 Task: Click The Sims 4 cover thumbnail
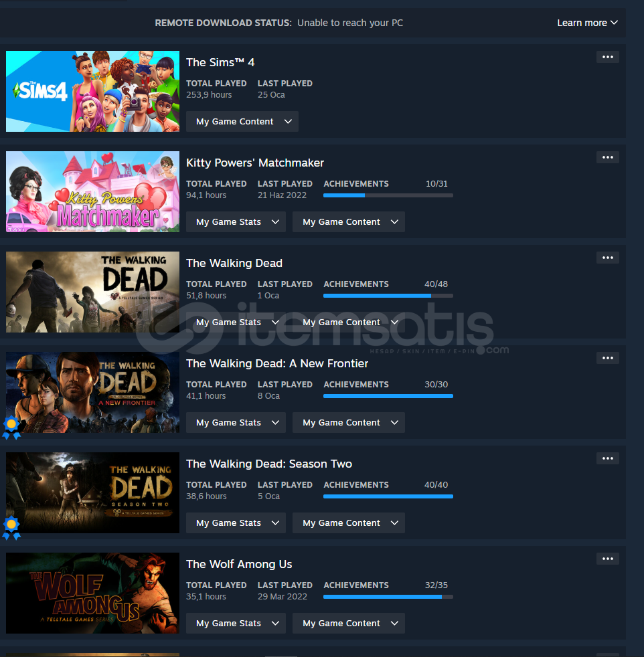pyautogui.click(x=92, y=92)
